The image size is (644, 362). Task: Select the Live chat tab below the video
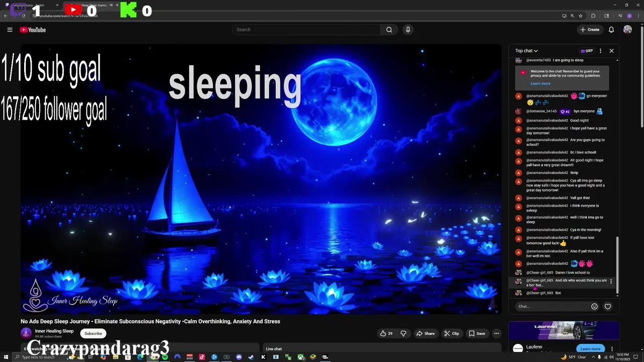pyautogui.click(x=274, y=348)
